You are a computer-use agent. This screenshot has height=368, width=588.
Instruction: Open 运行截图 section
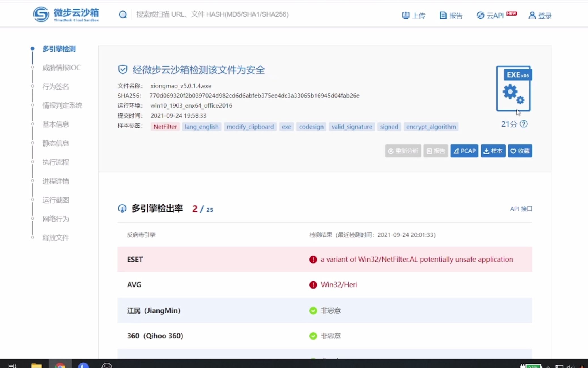tap(56, 200)
